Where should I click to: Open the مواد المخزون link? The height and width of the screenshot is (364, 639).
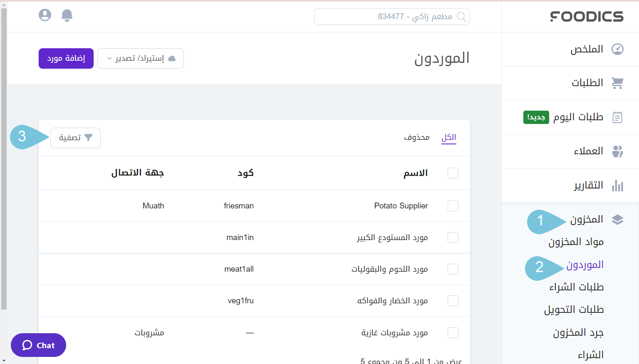coord(576,242)
